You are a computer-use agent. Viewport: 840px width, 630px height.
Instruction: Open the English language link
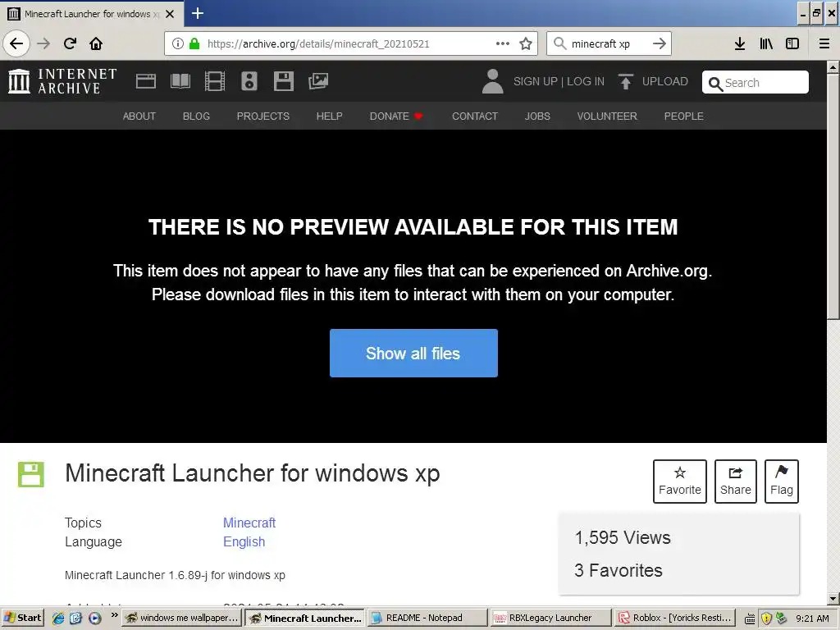click(x=244, y=541)
